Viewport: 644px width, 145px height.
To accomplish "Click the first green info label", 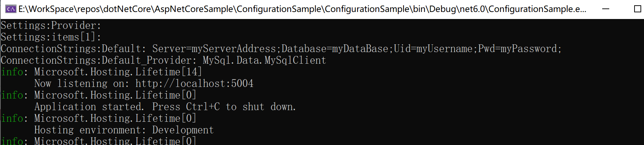I will pos(12,72).
